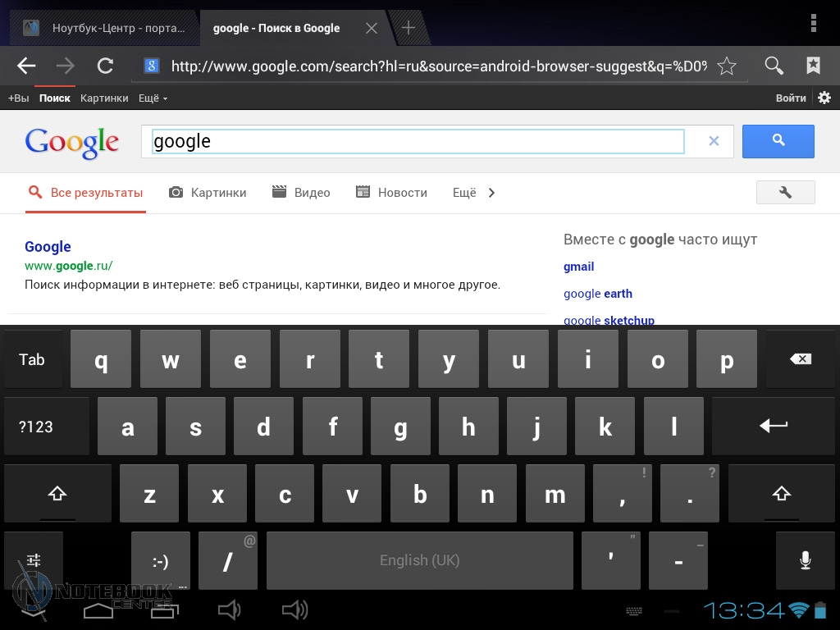Clear the search box with X
840x630 pixels.
coord(713,141)
